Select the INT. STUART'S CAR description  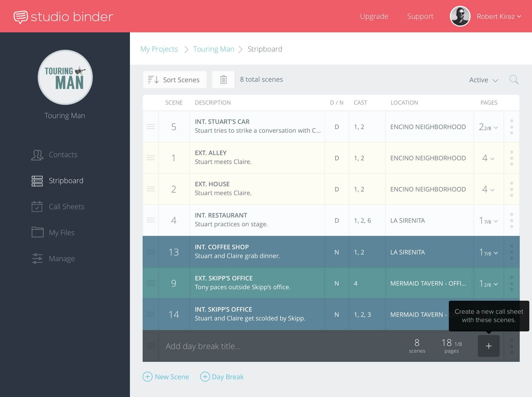257,126
